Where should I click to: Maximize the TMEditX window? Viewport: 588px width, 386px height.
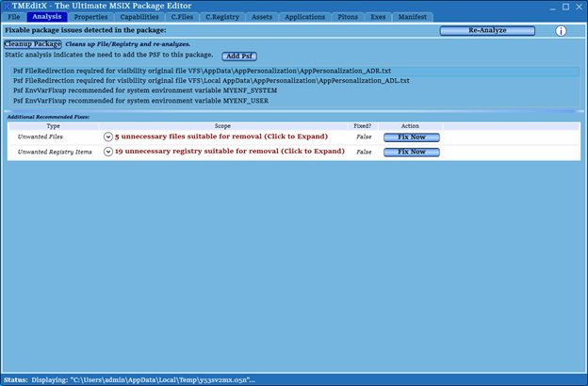click(x=566, y=7)
